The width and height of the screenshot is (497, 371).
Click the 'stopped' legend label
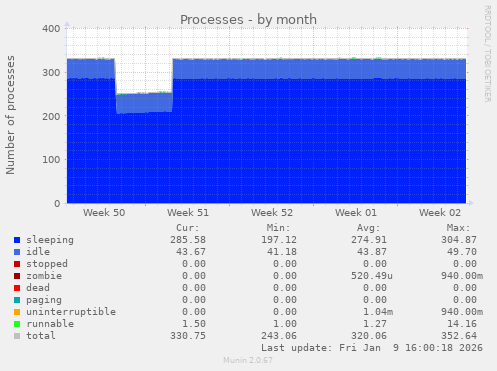[x=47, y=264]
